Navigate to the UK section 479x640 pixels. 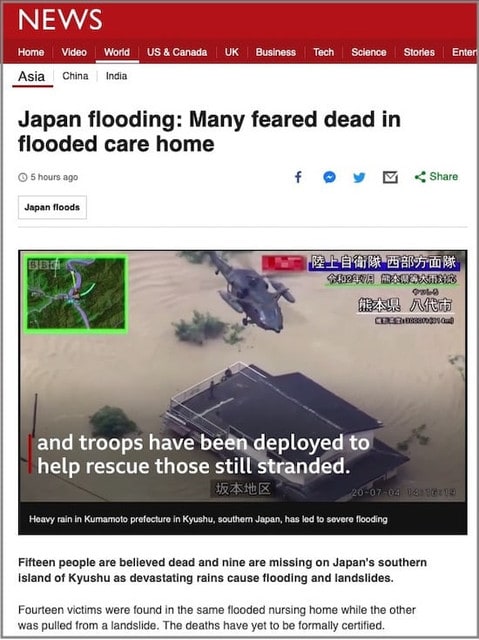coord(231,52)
